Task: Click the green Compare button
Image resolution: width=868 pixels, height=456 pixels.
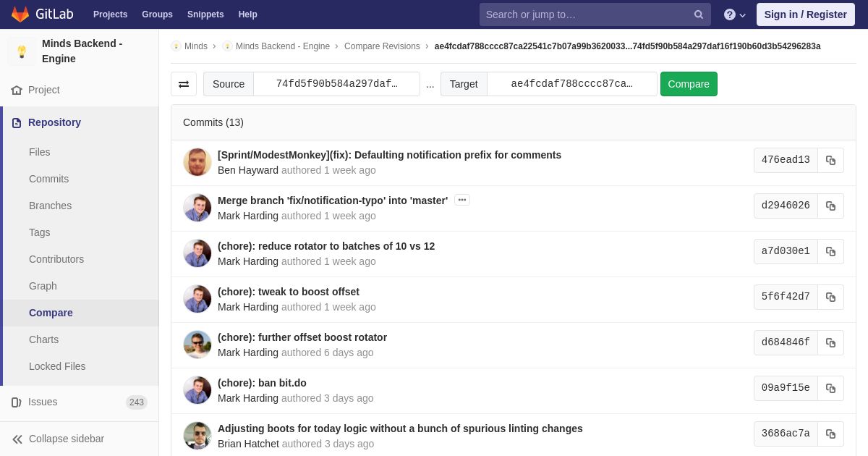Action: click(689, 84)
